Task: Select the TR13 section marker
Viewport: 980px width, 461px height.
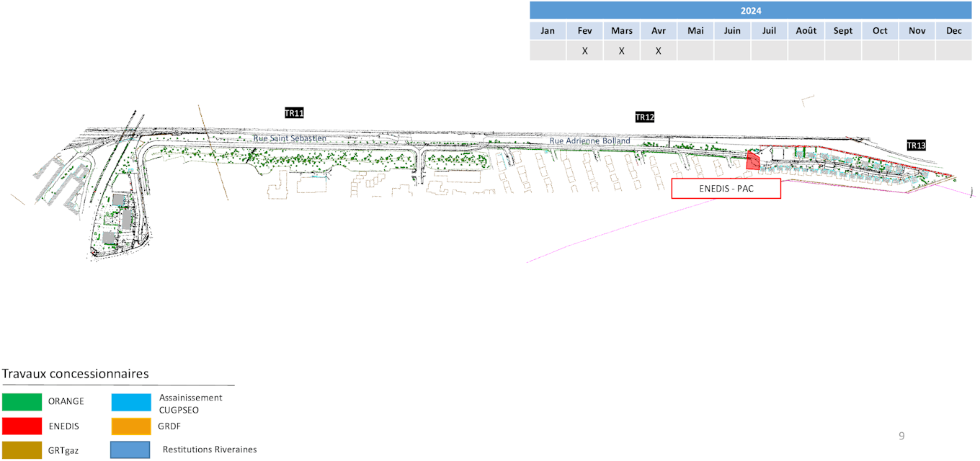Action: (916, 146)
